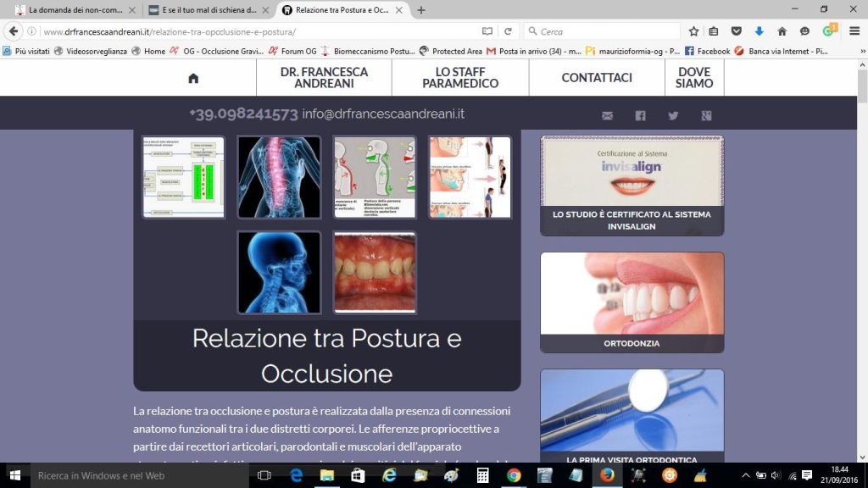Bookmark this page with the star icon
The height and width of the screenshot is (488, 868).
693,31
